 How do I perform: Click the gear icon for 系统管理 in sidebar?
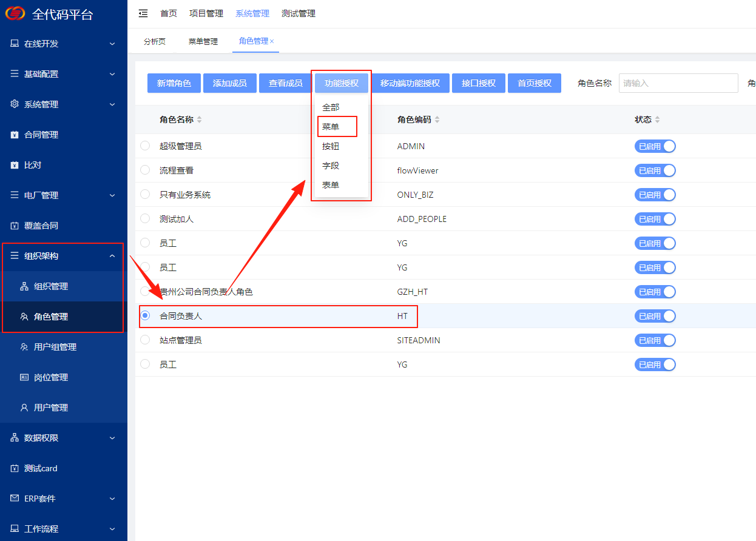[x=15, y=104]
